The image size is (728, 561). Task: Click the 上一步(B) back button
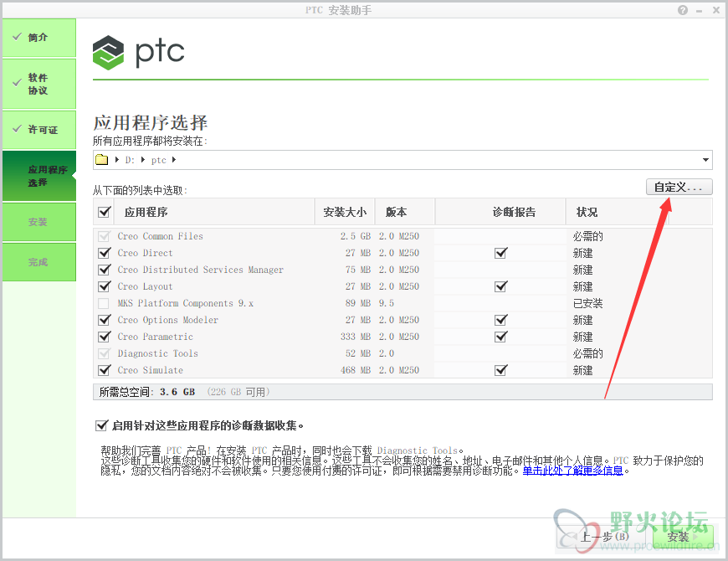(x=603, y=537)
